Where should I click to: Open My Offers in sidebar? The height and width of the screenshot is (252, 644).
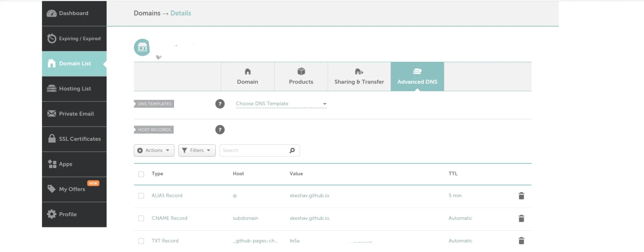tap(74, 189)
